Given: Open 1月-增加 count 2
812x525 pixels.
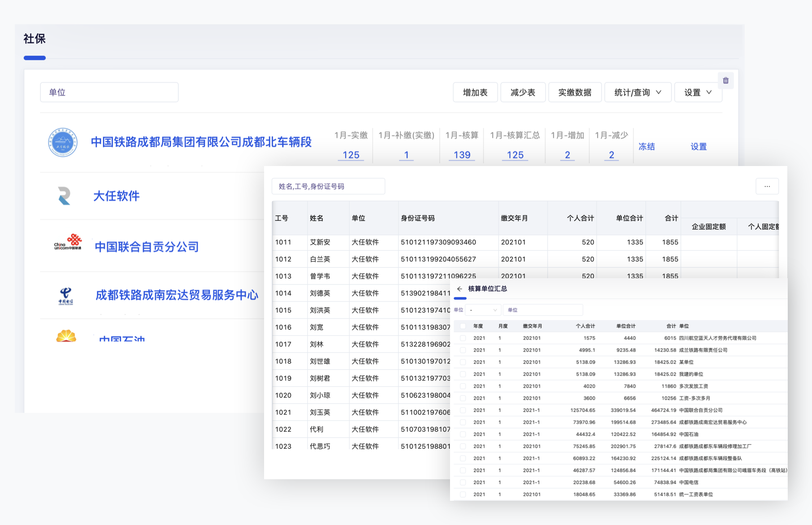Looking at the screenshot, I should pos(567,155).
